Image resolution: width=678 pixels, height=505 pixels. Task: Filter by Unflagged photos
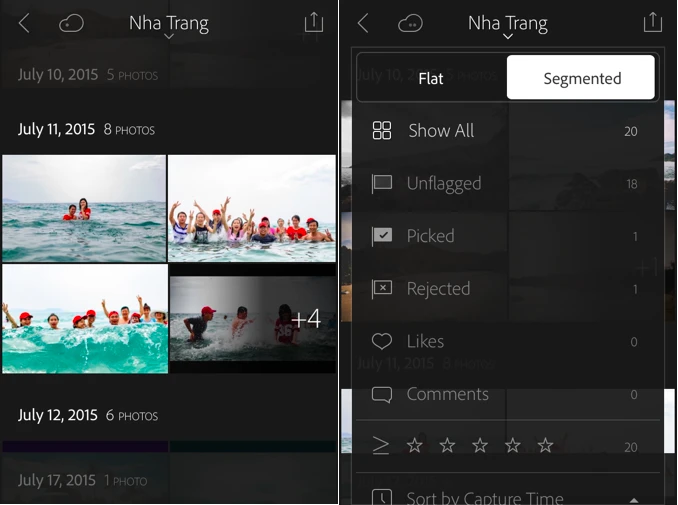pos(444,184)
